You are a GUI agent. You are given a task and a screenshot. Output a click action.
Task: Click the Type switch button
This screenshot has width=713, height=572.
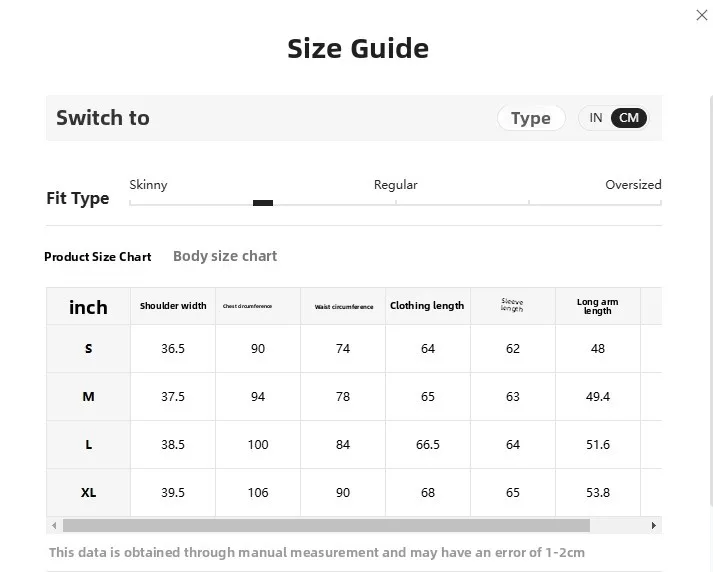tap(531, 118)
